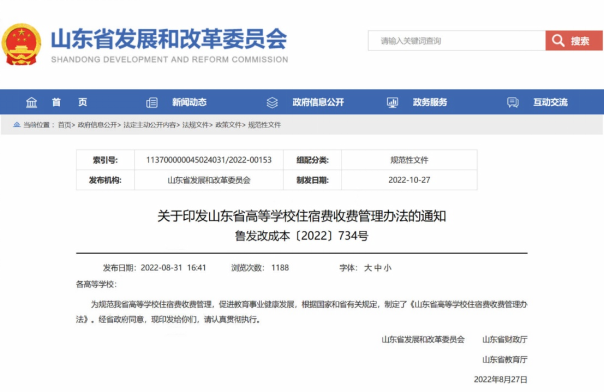This screenshot has width=605, height=392.
Task: Click the 规范性文件 breadcrumb link
Action: tap(264, 125)
